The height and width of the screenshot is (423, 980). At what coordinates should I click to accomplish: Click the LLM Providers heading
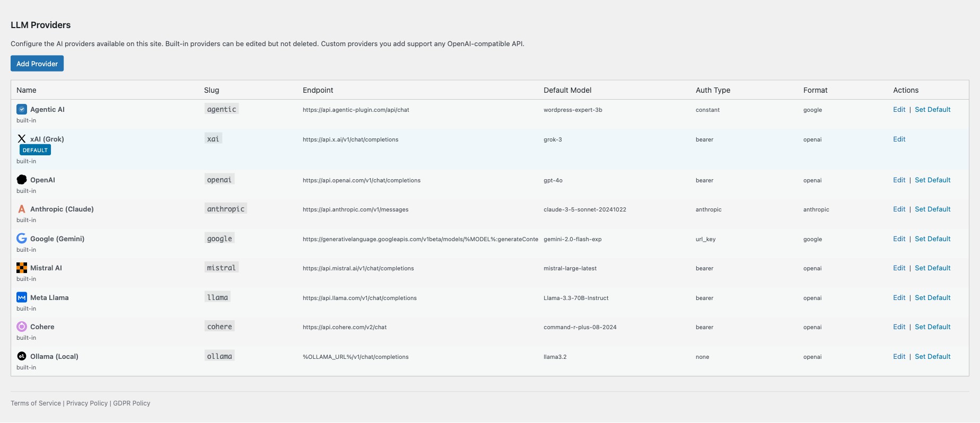pyautogui.click(x=41, y=25)
